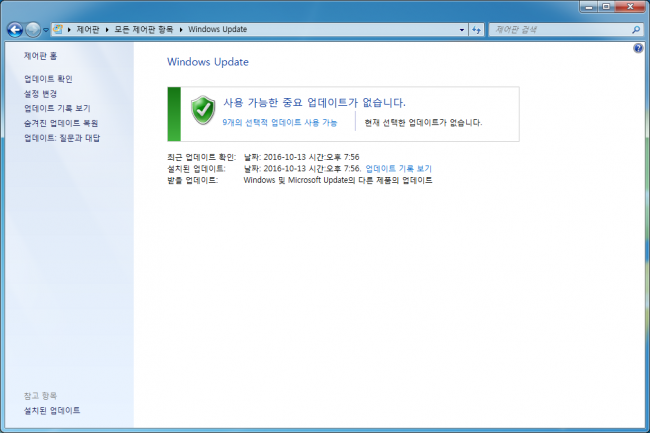Screen dimensions: 650x433
Task: Click 최근 업데이트 확인 date value
Action: click(x=301, y=157)
